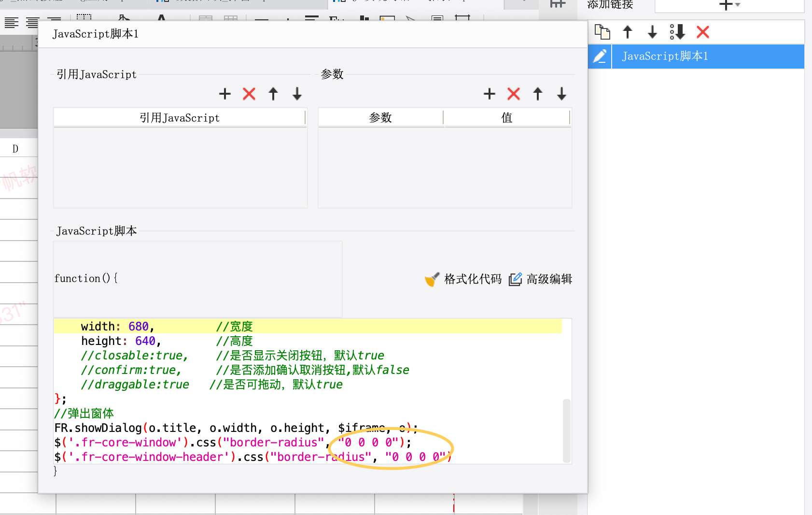Open the 添加链接 add dropdown
Screen dimensions: 812x515
click(729, 5)
